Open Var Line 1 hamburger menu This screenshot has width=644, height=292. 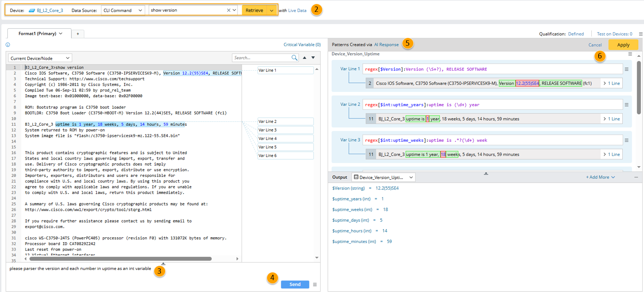click(626, 69)
